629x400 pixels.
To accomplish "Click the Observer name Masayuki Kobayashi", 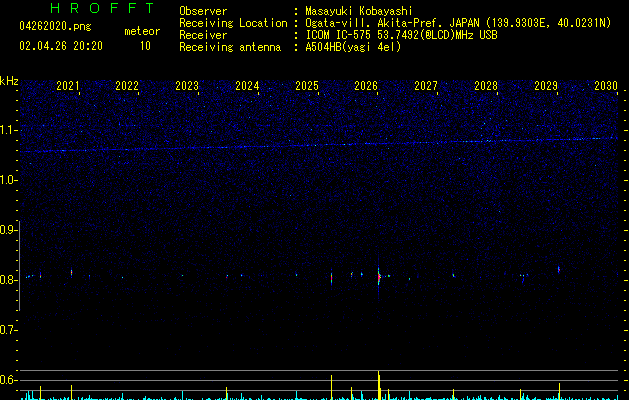I will coord(359,11).
